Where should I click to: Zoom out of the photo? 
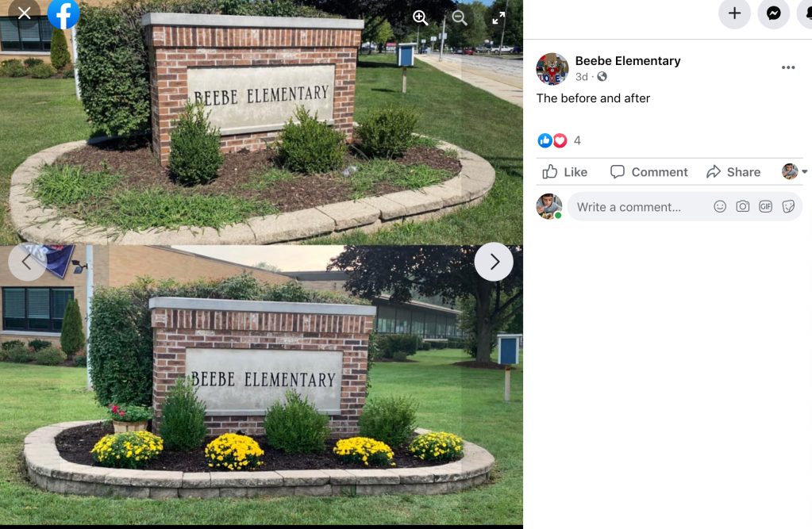pyautogui.click(x=459, y=17)
